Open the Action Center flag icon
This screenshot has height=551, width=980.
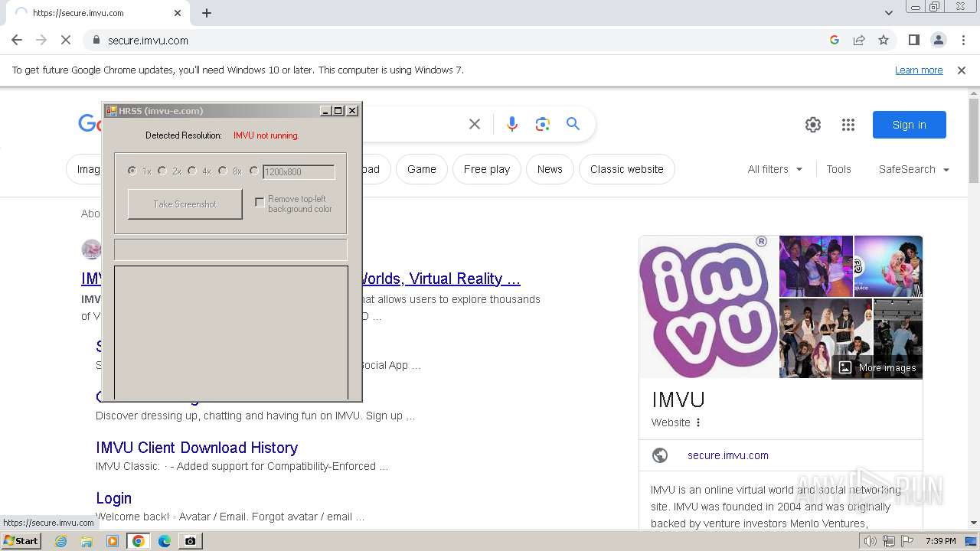point(907,541)
